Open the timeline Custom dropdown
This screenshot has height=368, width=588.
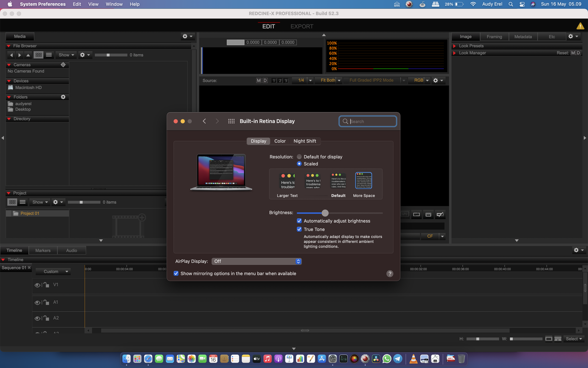pyautogui.click(x=53, y=271)
